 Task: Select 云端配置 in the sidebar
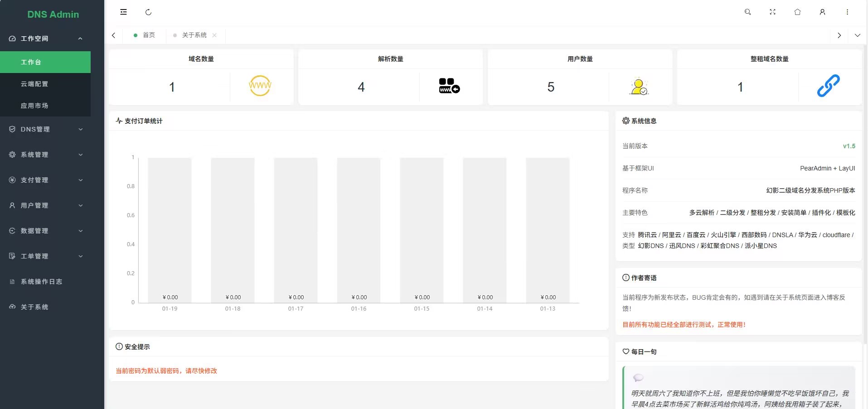tap(34, 84)
